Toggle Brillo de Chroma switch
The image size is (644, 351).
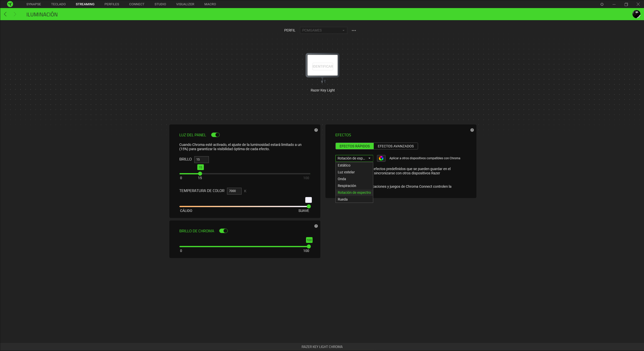(223, 231)
